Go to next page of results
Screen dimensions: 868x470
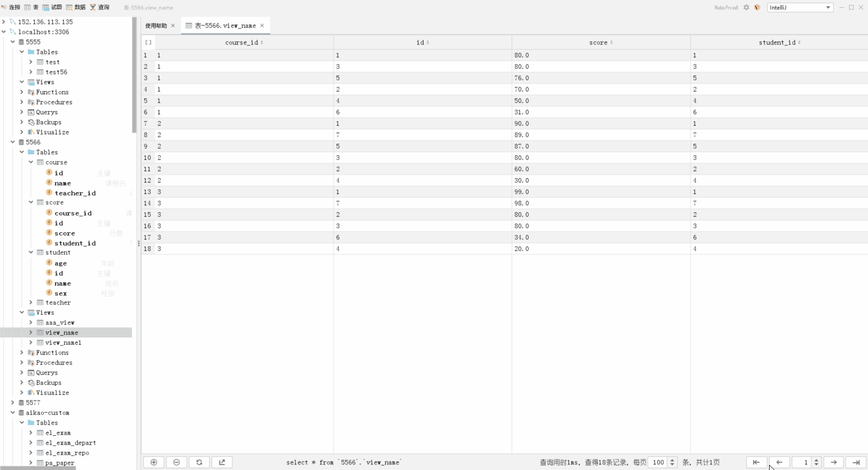pos(833,462)
